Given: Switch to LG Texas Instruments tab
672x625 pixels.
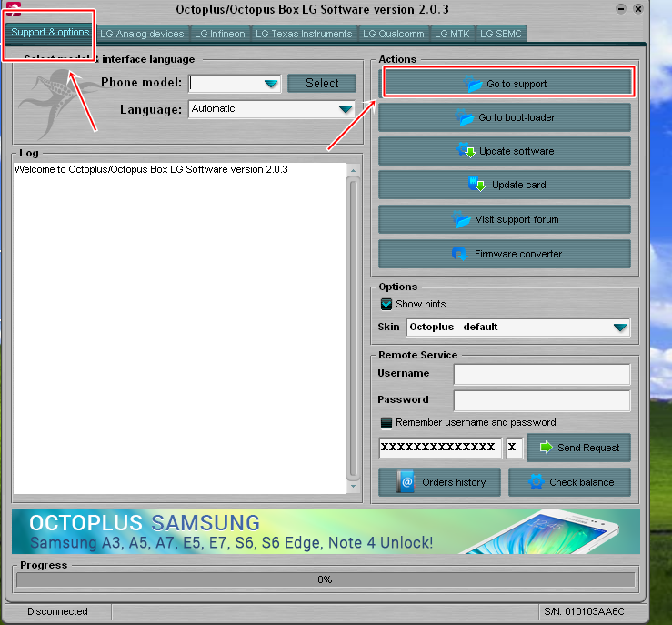Looking at the screenshot, I should click(x=304, y=34).
